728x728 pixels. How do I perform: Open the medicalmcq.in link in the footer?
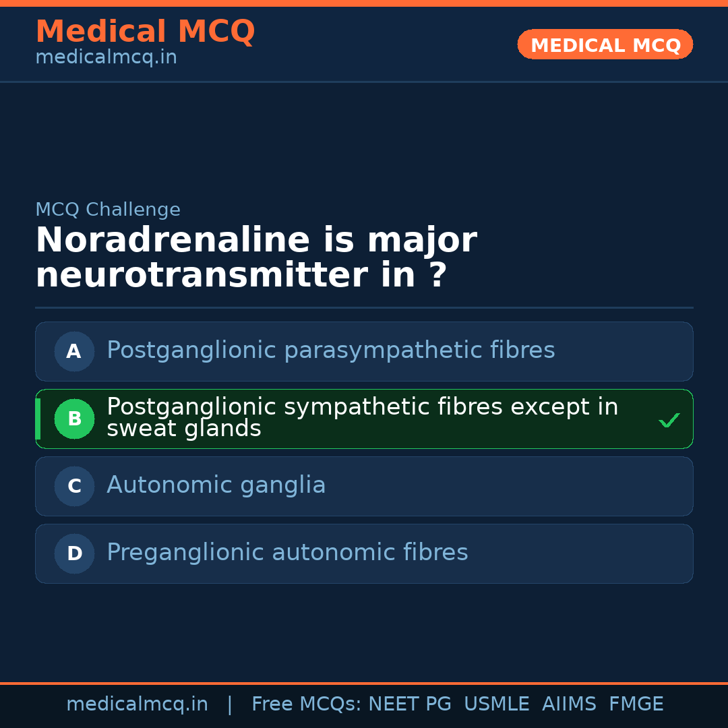pos(137,704)
